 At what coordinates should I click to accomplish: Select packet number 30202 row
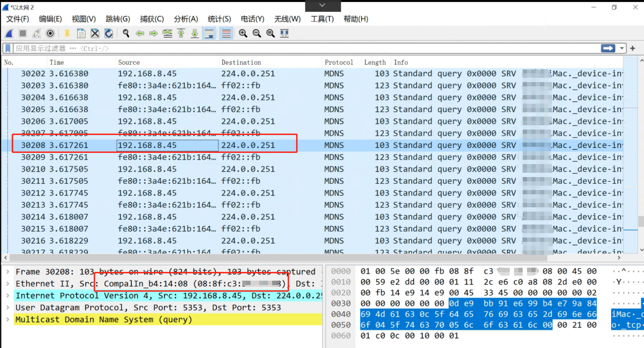312,73
